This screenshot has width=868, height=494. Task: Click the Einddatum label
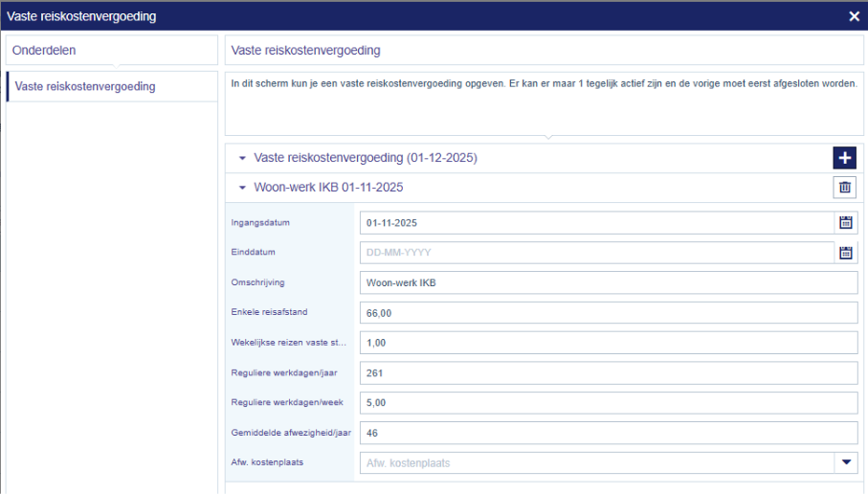[253, 252]
